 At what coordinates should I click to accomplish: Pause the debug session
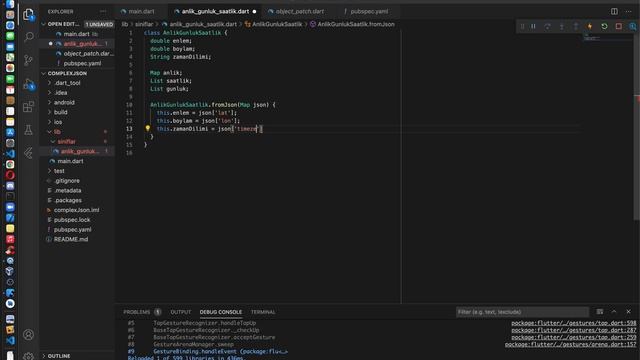[x=533, y=27]
